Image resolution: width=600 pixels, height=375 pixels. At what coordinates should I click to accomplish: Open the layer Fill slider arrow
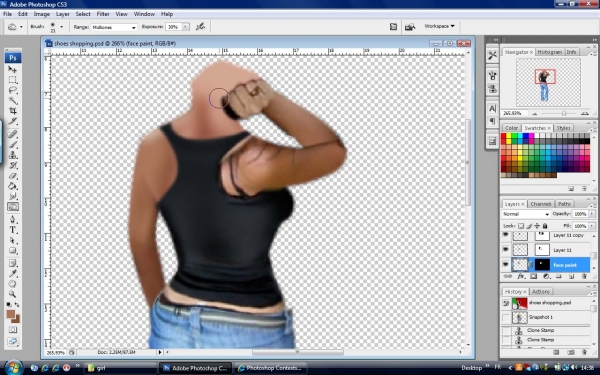[592, 226]
